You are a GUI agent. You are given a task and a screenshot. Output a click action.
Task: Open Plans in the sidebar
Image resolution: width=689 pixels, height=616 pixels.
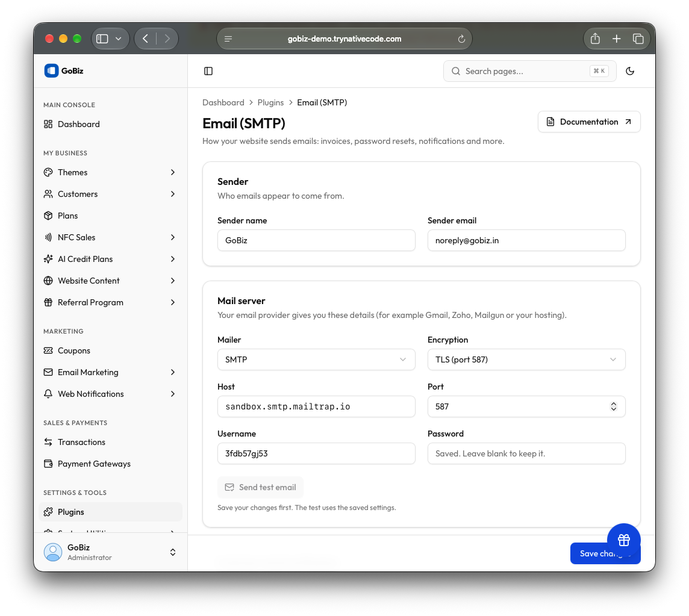pos(111,216)
